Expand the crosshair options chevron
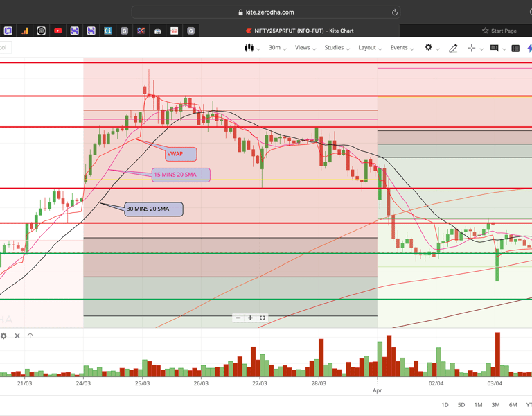532x416 pixels. 481,49
